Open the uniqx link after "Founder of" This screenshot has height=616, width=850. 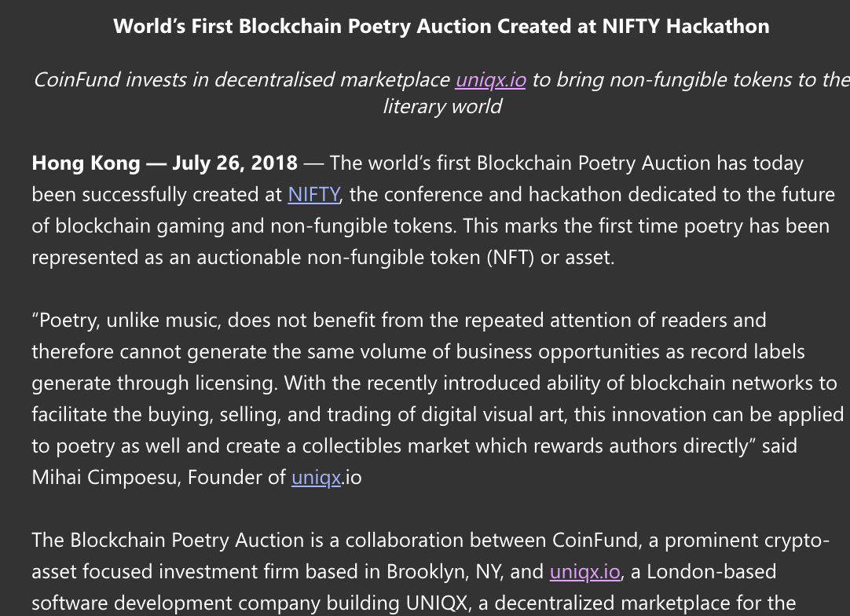(x=316, y=478)
